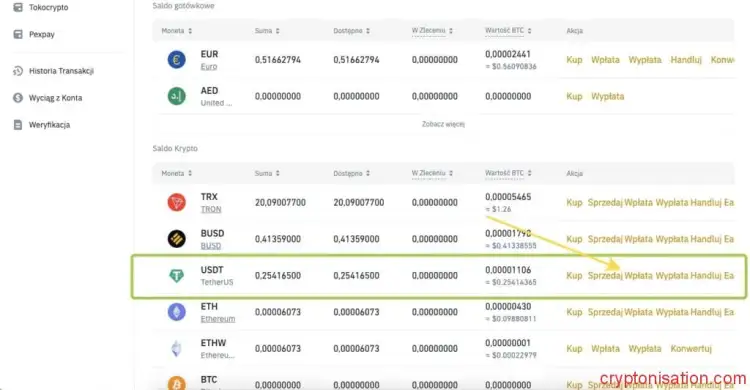Open Wyciąg z Konta dollar icon
Viewport: 750px width, 390px height.
pos(18,98)
